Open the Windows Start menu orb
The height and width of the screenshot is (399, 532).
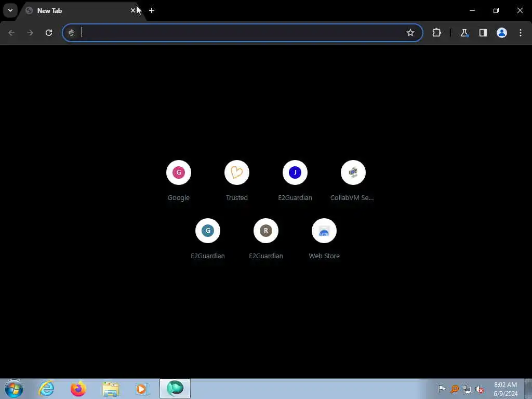coord(14,389)
